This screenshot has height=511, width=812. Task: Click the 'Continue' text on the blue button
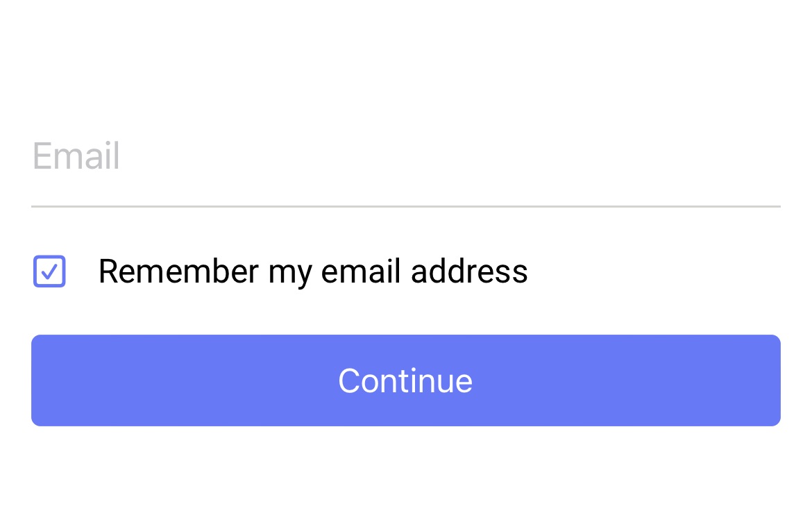tap(405, 381)
